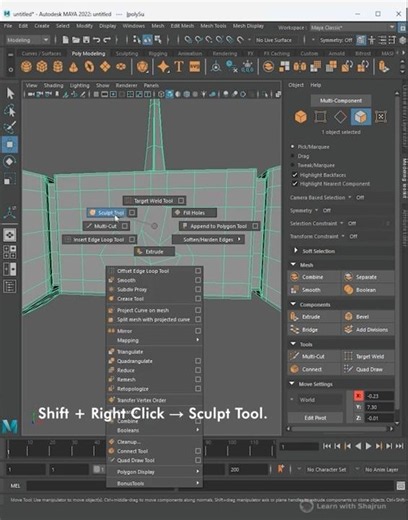The image size is (408, 520).
Task: Open Camera Based Selection dropdown
Action: click(x=350, y=197)
